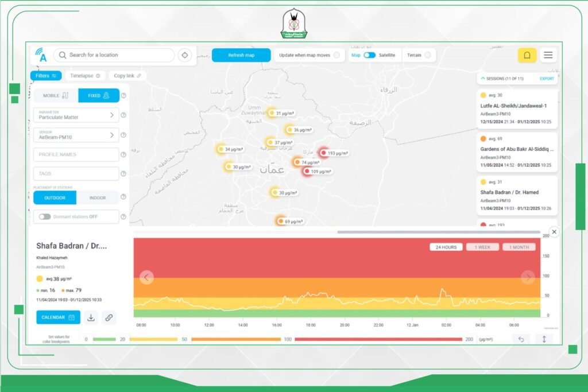Click the Export link
This screenshot has height=392, width=588.
pos(547,79)
